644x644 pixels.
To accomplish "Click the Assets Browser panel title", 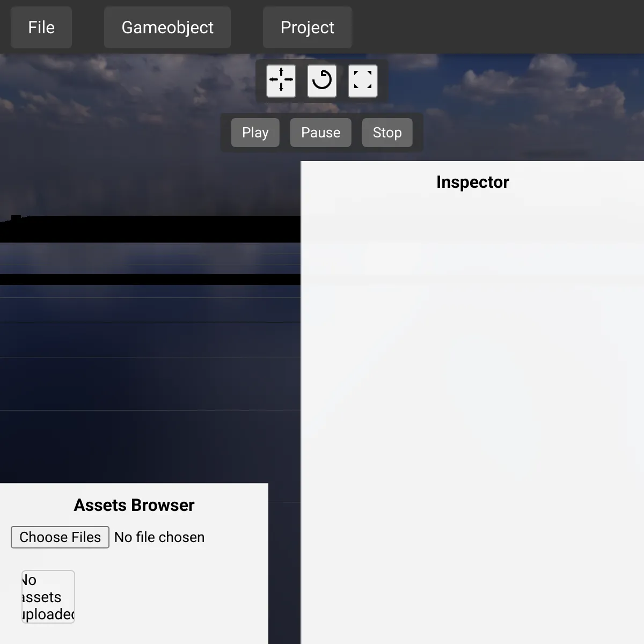I will coord(134,505).
